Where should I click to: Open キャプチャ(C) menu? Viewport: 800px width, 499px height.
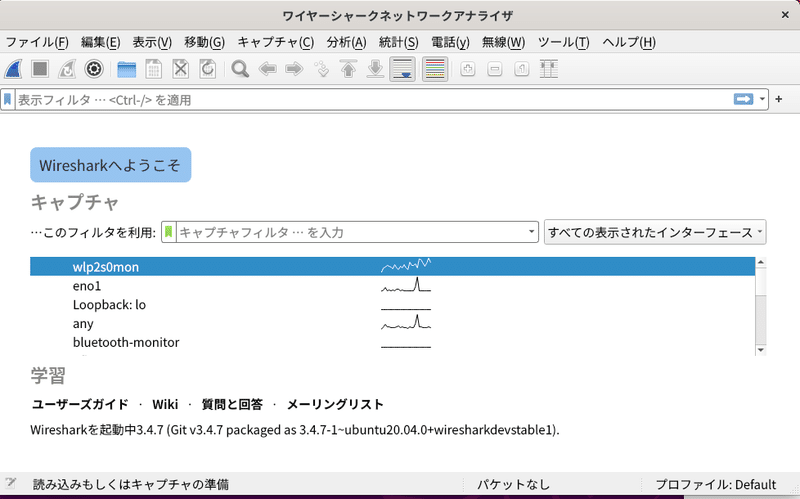pos(276,42)
